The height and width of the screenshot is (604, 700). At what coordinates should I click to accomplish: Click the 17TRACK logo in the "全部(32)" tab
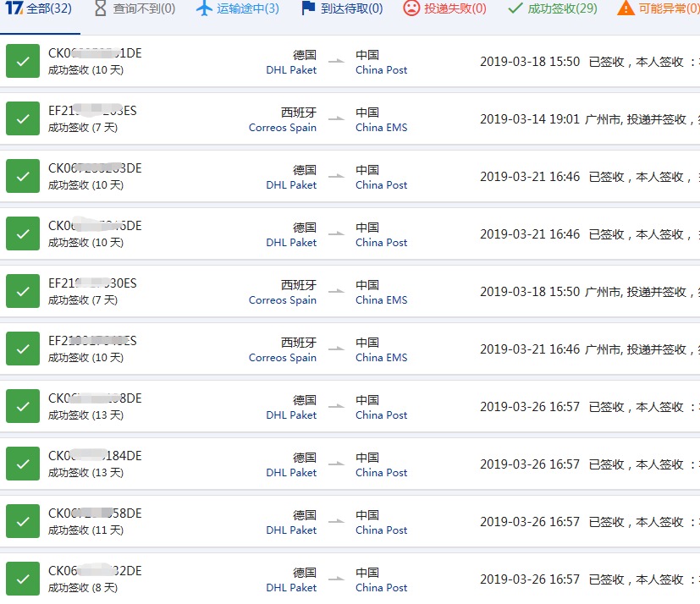[x=14, y=8]
